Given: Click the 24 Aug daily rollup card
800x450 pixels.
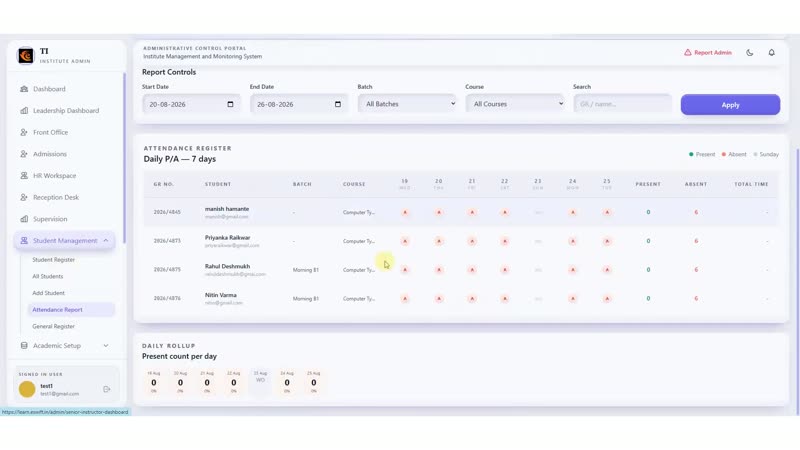Looking at the screenshot, I should [x=287, y=382].
